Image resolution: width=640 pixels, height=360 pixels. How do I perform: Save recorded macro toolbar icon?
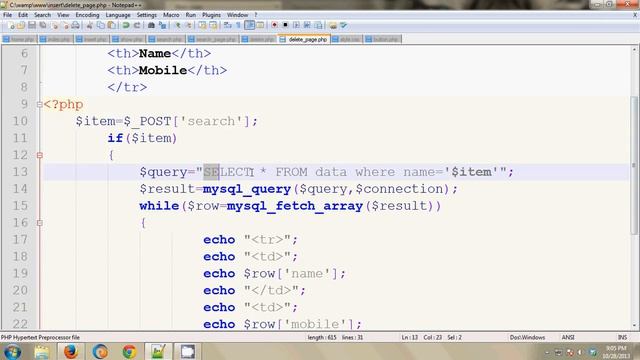pos(318,25)
